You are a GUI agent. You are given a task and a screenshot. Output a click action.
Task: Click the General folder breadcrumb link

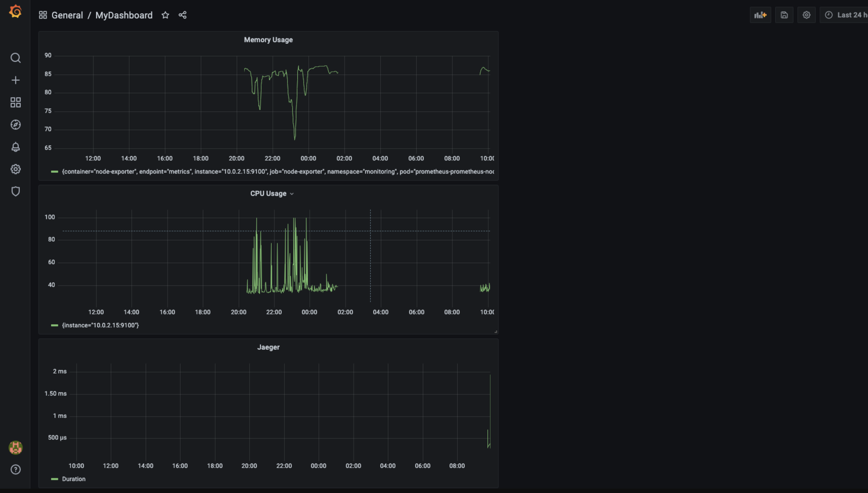pos(67,15)
